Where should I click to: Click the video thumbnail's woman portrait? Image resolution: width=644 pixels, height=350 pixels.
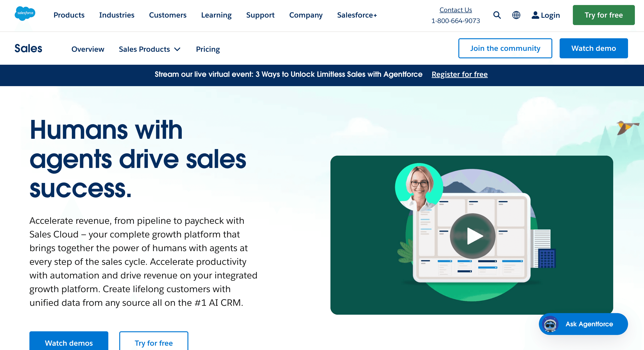(419, 187)
